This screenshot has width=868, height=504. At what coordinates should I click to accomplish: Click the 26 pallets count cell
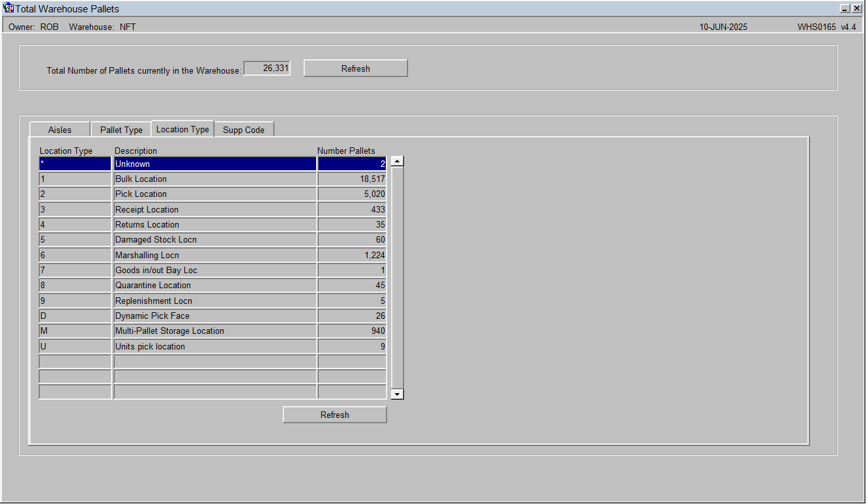[x=352, y=316]
